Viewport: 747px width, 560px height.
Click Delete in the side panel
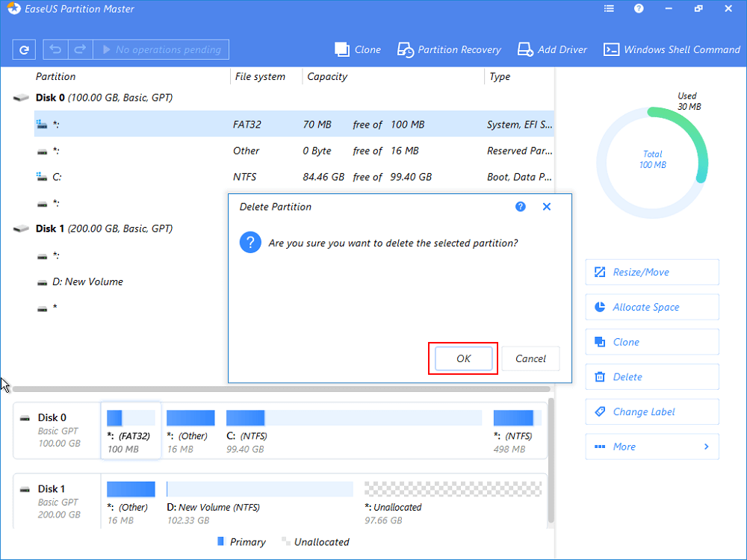coord(652,377)
